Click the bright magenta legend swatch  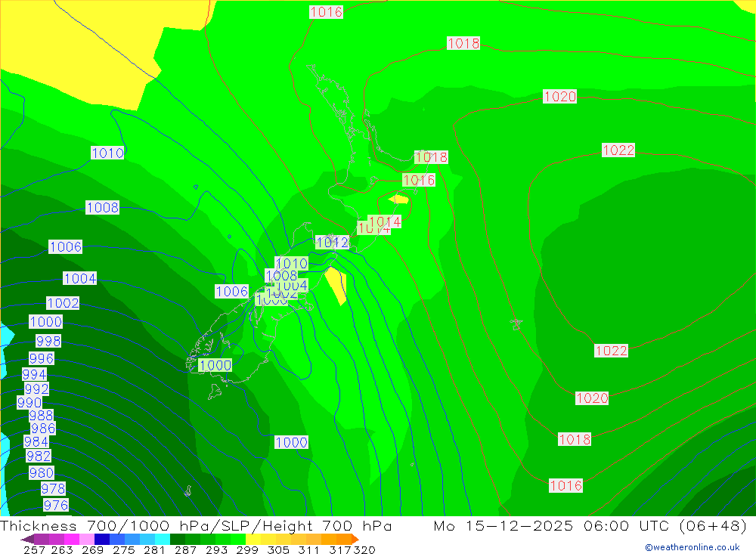pyautogui.click(x=71, y=539)
